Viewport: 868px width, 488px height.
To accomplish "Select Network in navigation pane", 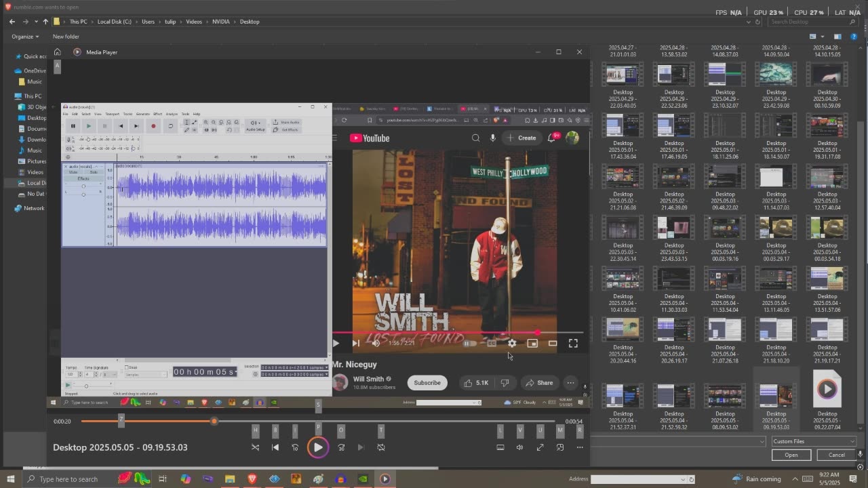I will pyautogui.click(x=29, y=208).
